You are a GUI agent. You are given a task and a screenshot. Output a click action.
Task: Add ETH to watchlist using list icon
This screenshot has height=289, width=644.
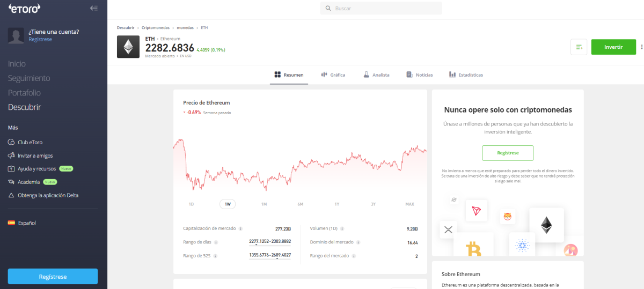[579, 47]
